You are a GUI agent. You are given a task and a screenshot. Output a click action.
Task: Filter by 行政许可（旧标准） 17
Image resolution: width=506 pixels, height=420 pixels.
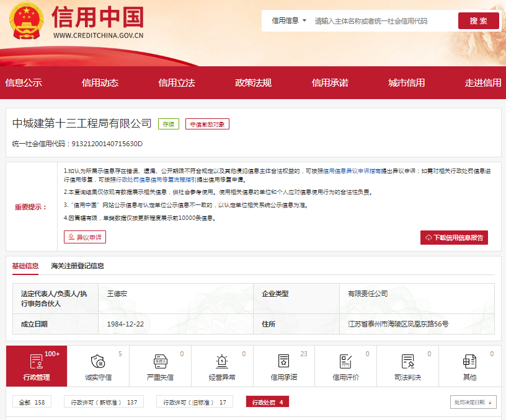tap(194, 402)
